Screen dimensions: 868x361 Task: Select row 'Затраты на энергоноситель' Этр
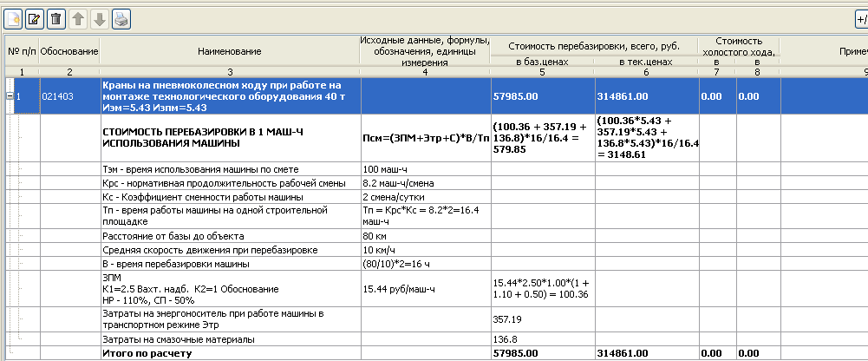pos(231,319)
